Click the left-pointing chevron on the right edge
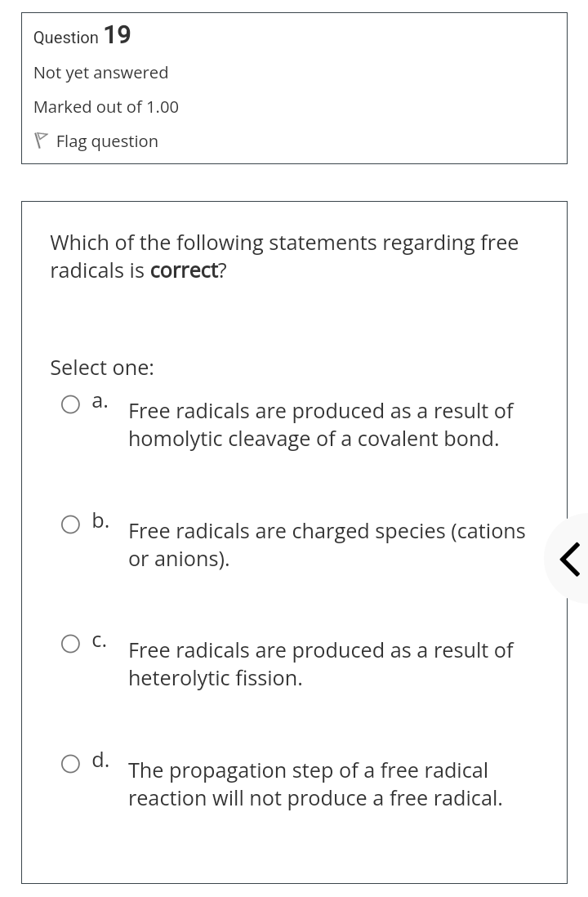588x897 pixels. (571, 559)
